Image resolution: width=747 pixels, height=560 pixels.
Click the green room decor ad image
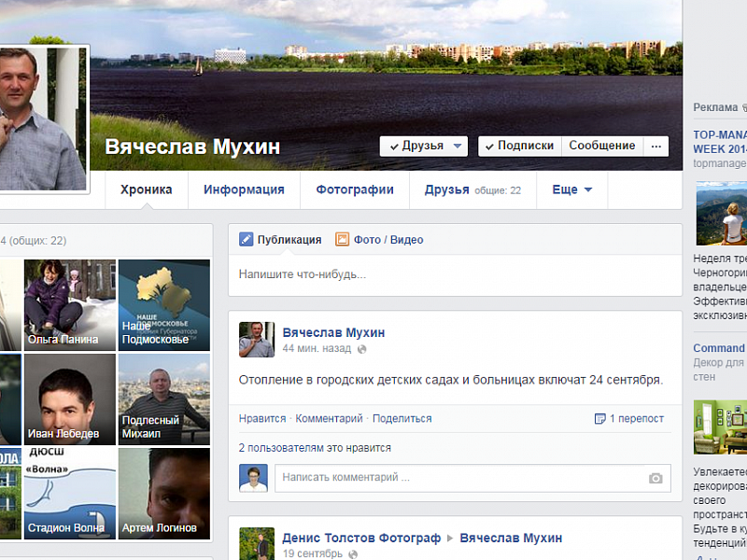tap(720, 427)
